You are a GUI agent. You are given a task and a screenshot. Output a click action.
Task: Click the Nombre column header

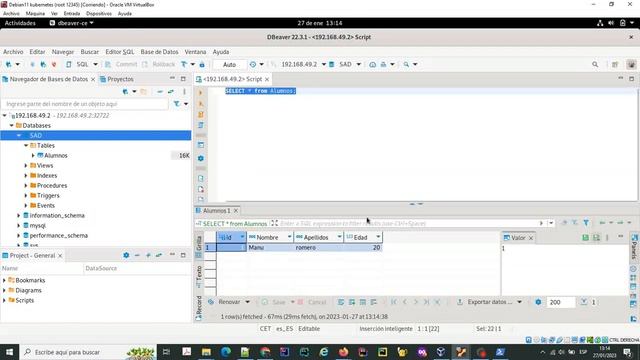pyautogui.click(x=270, y=237)
